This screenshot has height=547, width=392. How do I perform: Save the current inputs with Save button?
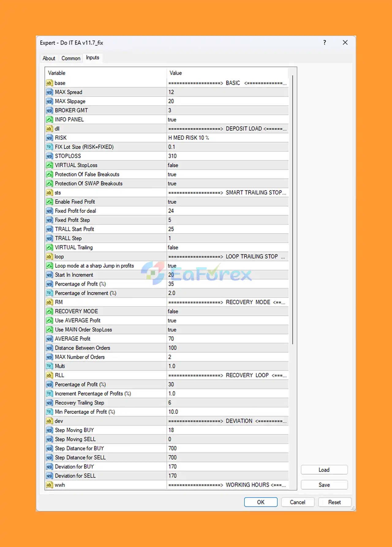[x=324, y=485]
